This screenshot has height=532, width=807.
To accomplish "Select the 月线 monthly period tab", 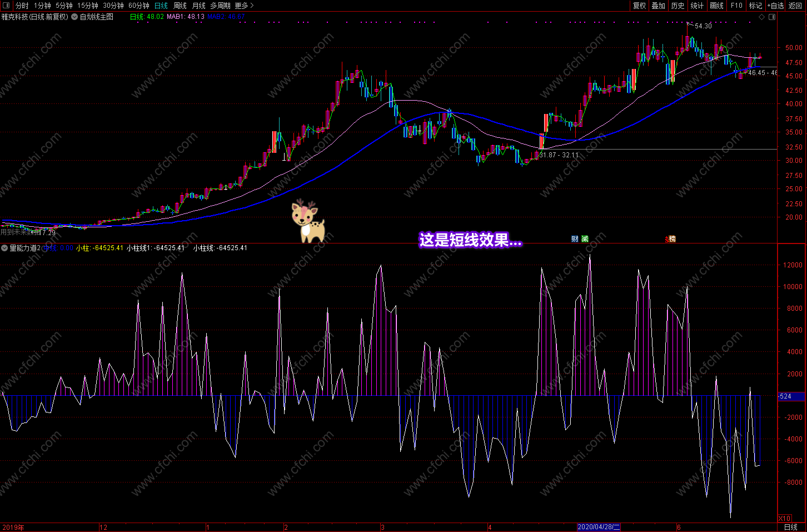I will [199, 6].
